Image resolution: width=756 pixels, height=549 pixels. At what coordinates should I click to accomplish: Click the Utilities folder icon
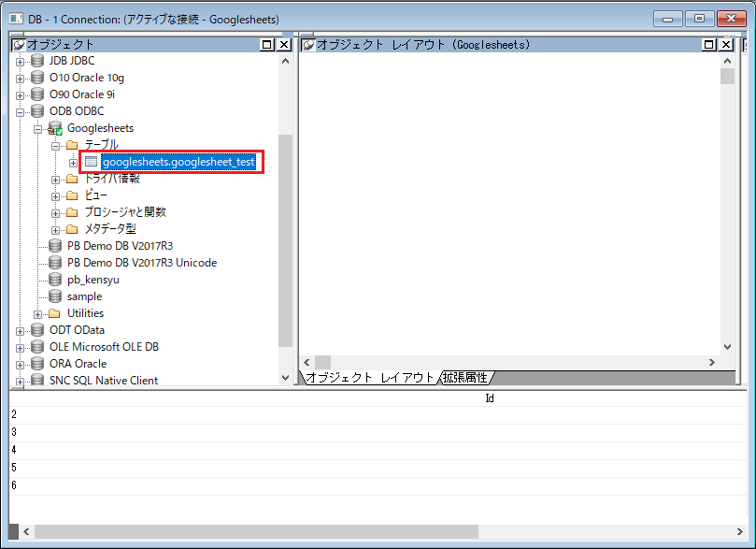(55, 313)
